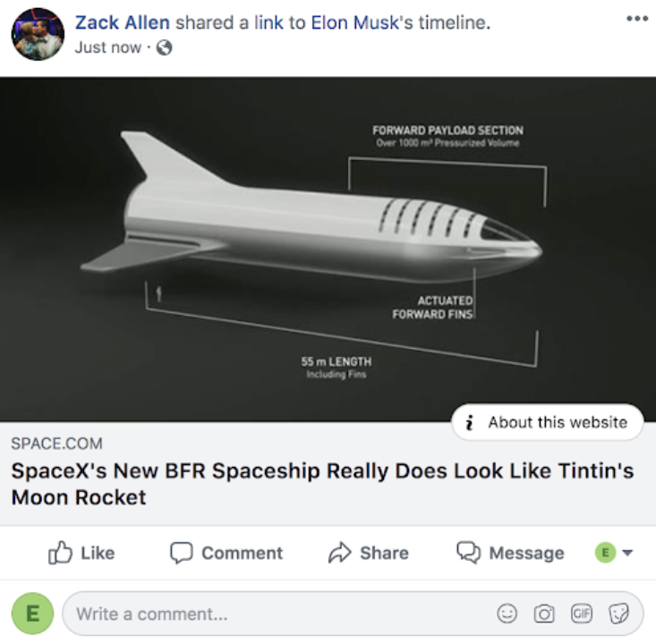
Task: Insert a GIF using the GIF icon
Action: click(x=582, y=614)
